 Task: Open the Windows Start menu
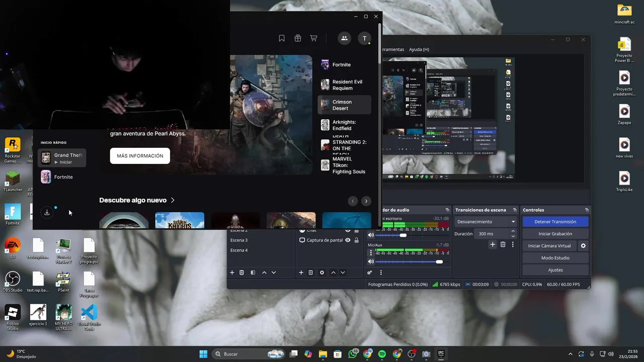pos(203,354)
